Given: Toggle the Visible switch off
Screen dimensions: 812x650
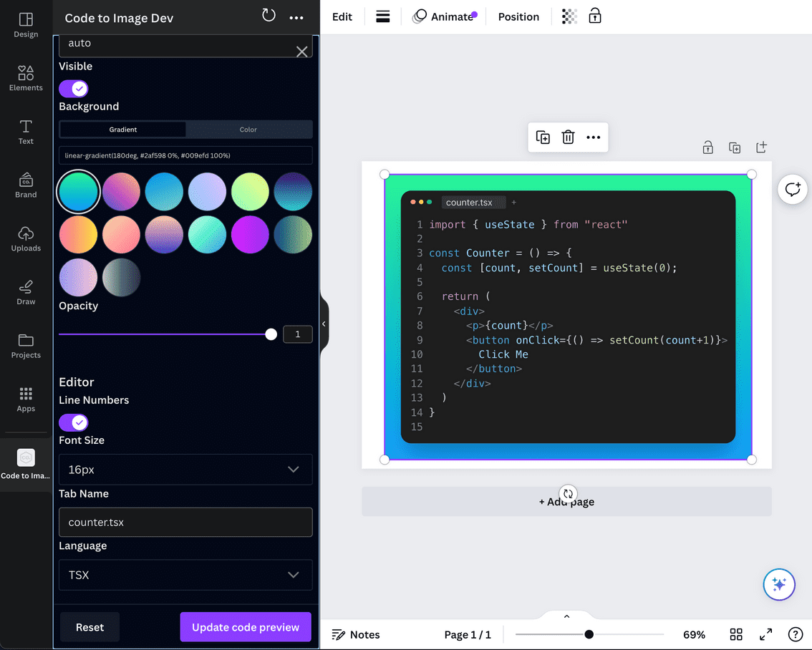Looking at the screenshot, I should click(73, 88).
